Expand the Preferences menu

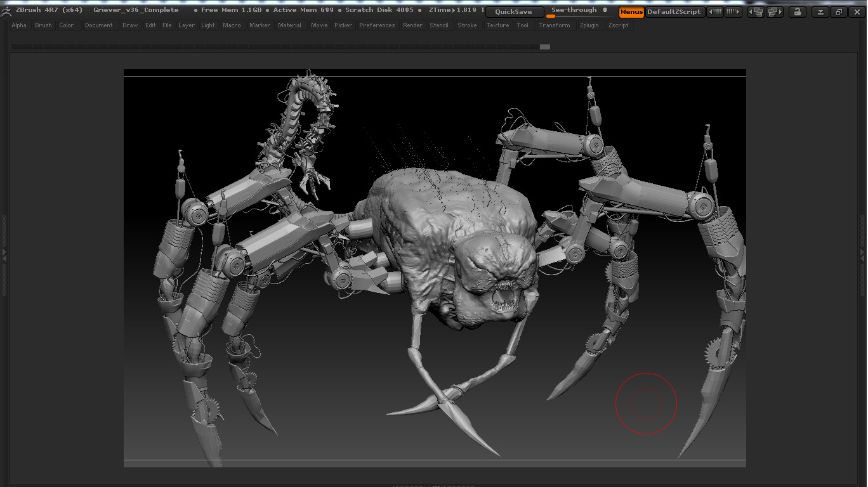tap(377, 25)
